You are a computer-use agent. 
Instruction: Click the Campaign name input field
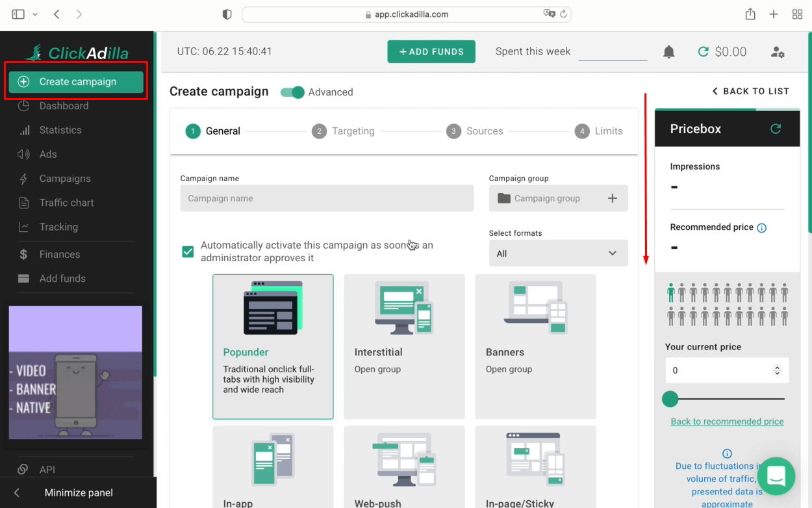(x=327, y=199)
